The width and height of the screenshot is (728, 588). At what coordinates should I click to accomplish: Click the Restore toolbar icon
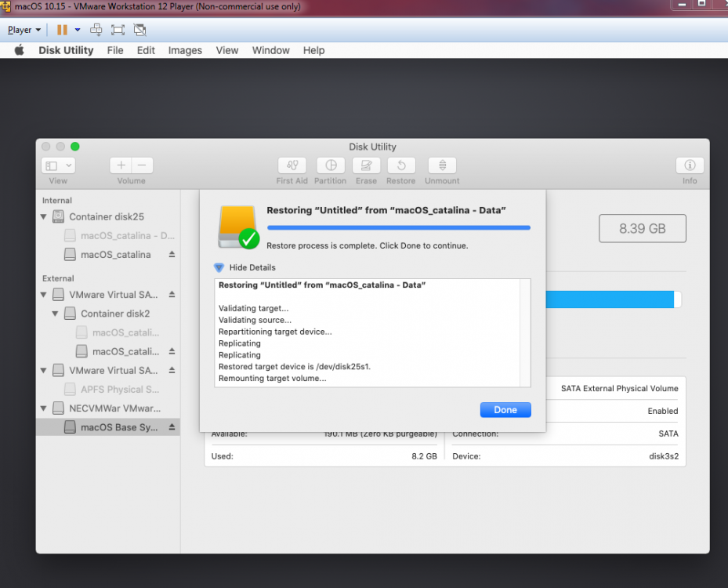[401, 165]
